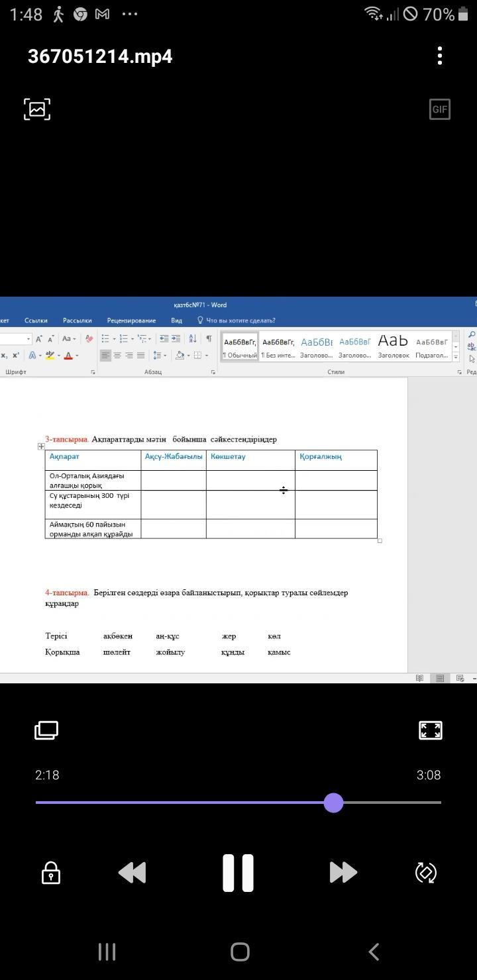Open the video player's three-dot options menu
Viewport: 477px width, 980px height.
[x=440, y=56]
